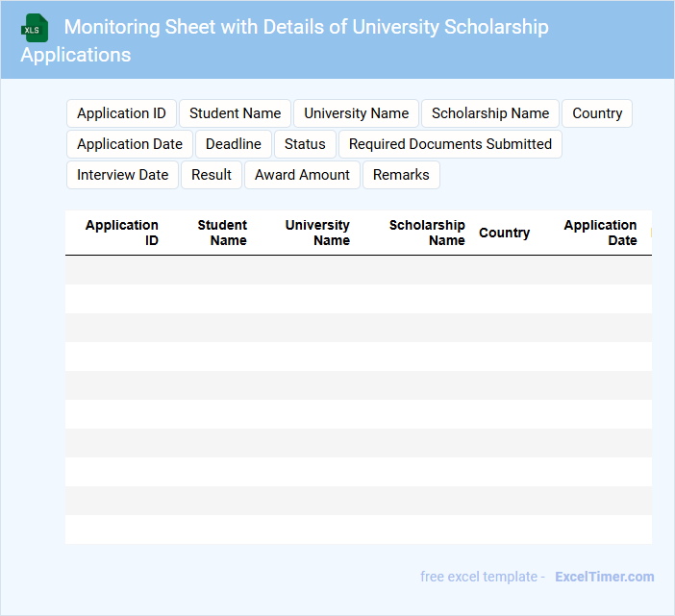Click the Remarks tag
The height and width of the screenshot is (616, 675).
(x=401, y=175)
